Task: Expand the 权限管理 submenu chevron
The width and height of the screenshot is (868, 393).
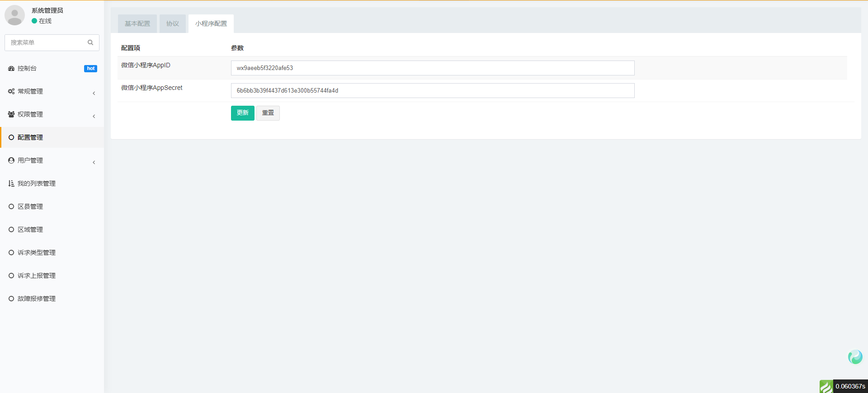Action: [x=94, y=116]
